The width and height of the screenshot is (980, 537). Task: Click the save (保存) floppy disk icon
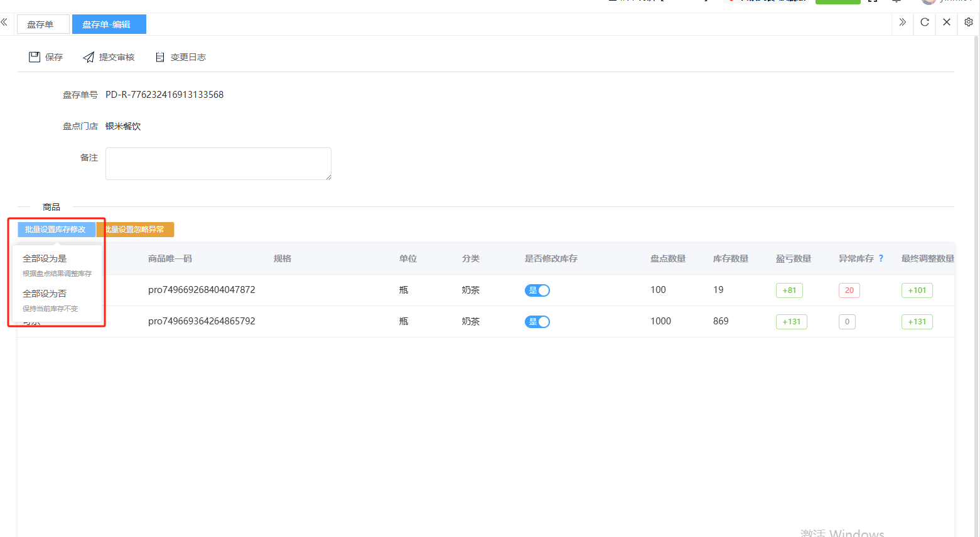coord(35,57)
